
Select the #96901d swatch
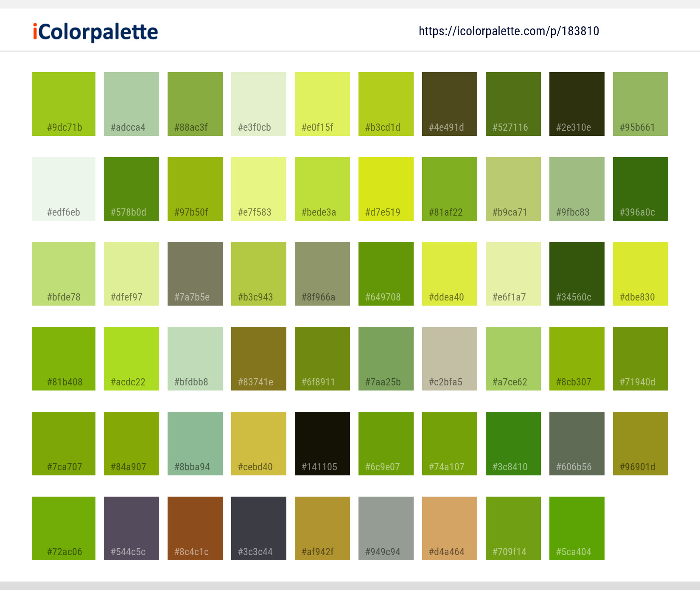pos(641,444)
